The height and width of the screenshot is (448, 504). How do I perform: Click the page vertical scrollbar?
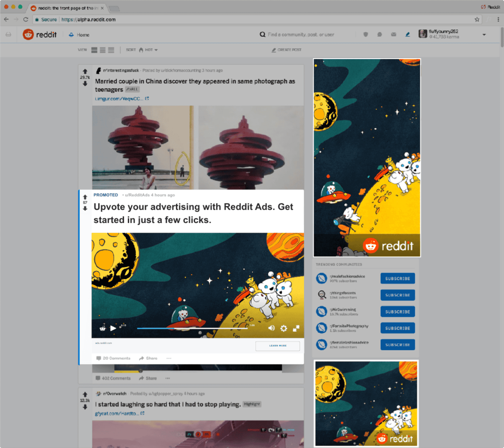(x=501, y=37)
